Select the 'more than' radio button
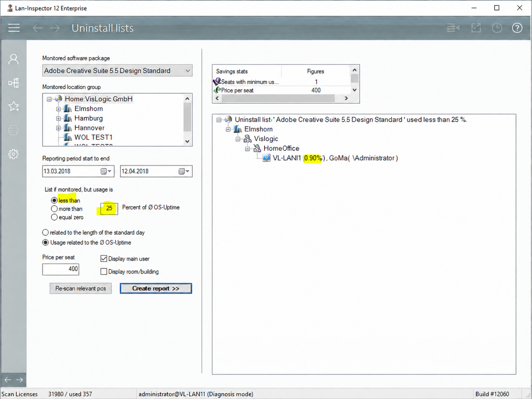 (54, 209)
